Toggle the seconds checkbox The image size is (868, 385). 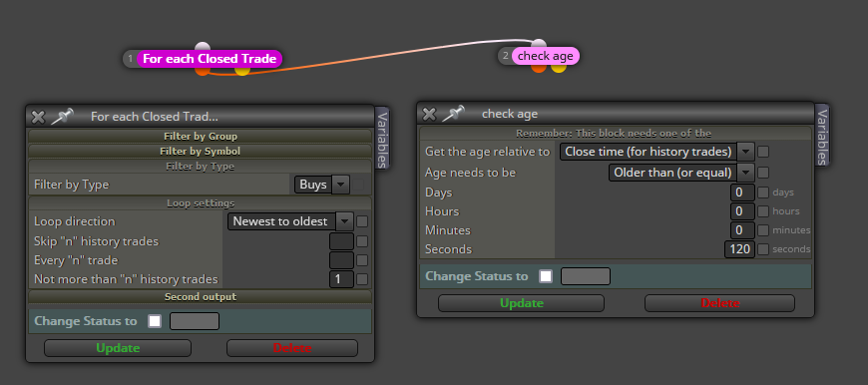click(x=763, y=249)
